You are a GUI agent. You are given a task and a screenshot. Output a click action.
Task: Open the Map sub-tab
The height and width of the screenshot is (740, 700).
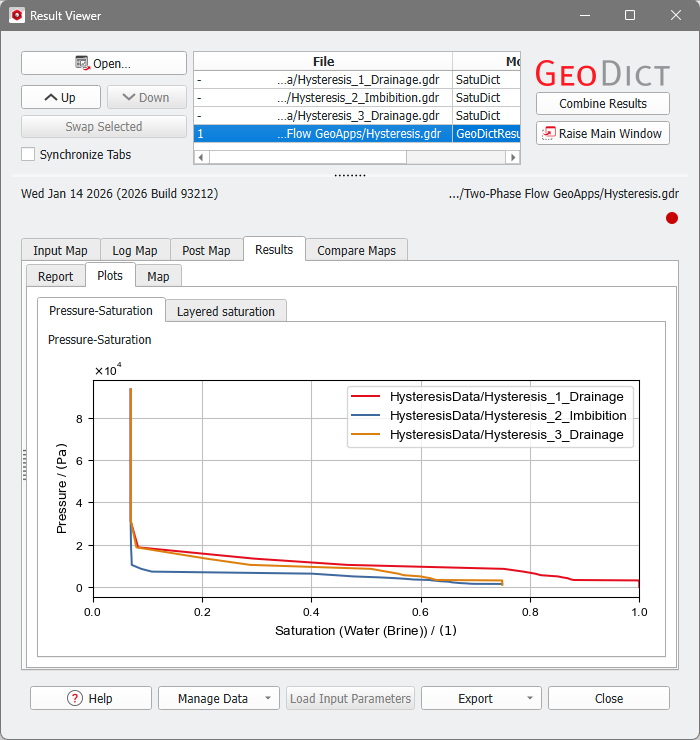(158, 277)
